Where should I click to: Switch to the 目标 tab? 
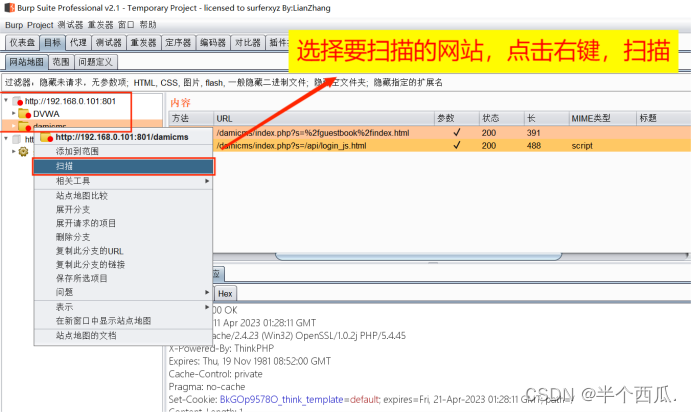click(x=52, y=43)
